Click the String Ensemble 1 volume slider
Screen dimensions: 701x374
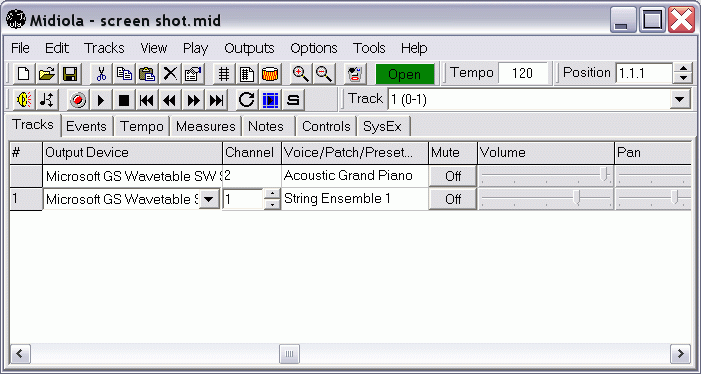545,199
